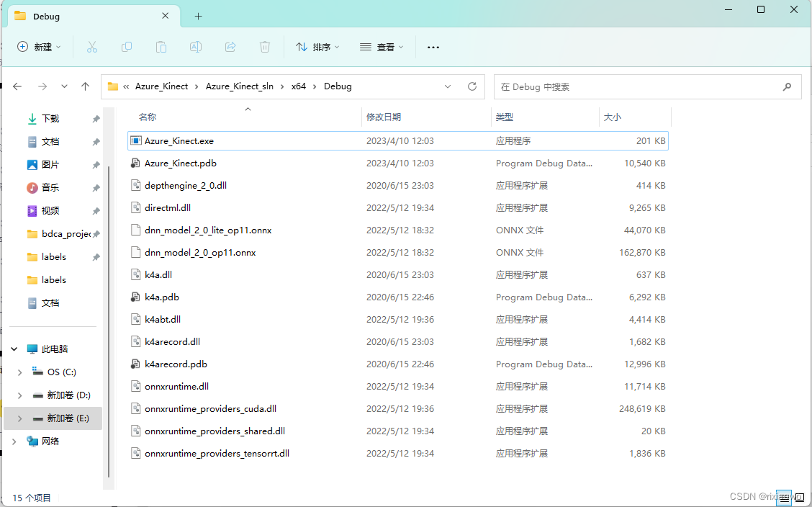The height and width of the screenshot is (507, 812).
Task: Click Azure_Kinect_sln in the breadcrumb path
Action: point(239,86)
